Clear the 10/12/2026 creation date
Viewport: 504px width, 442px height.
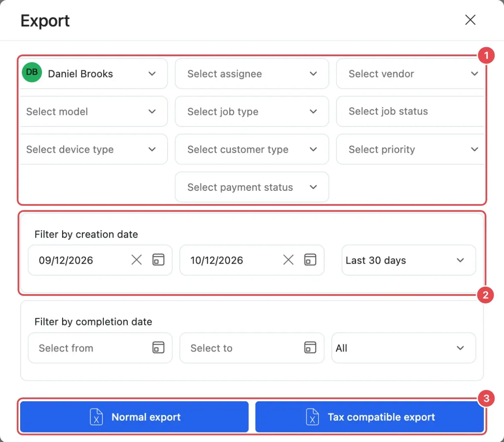pos(288,260)
